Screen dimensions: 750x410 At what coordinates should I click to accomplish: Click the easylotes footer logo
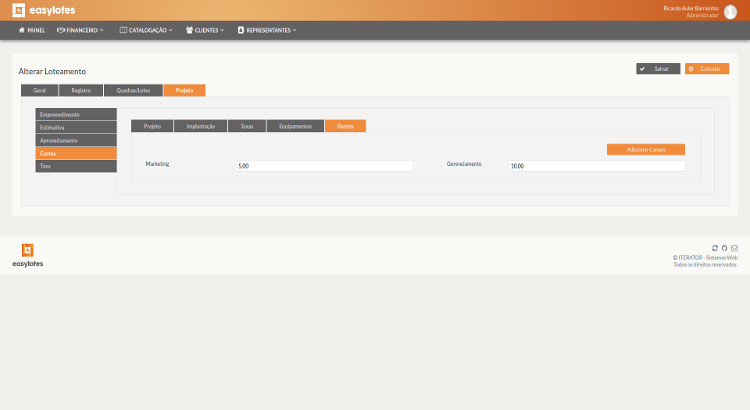[x=28, y=255]
